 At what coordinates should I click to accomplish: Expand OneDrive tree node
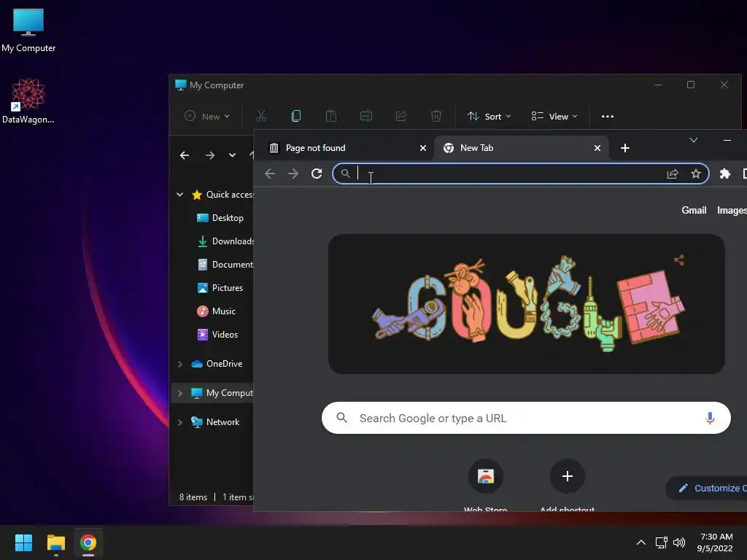[x=179, y=364]
